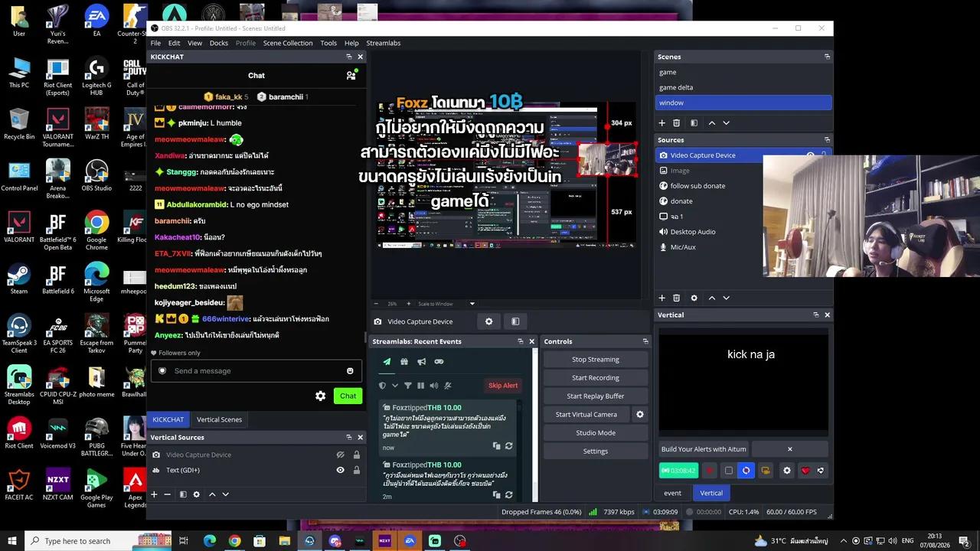Move scene up in Scenes list
The height and width of the screenshot is (551, 980).
712,123
